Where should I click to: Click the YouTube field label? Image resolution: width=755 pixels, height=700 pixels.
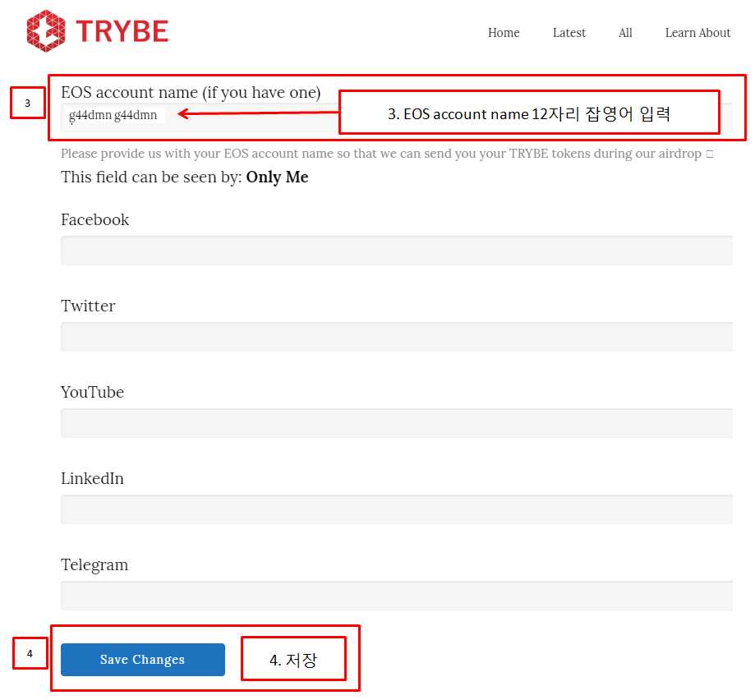click(x=93, y=392)
